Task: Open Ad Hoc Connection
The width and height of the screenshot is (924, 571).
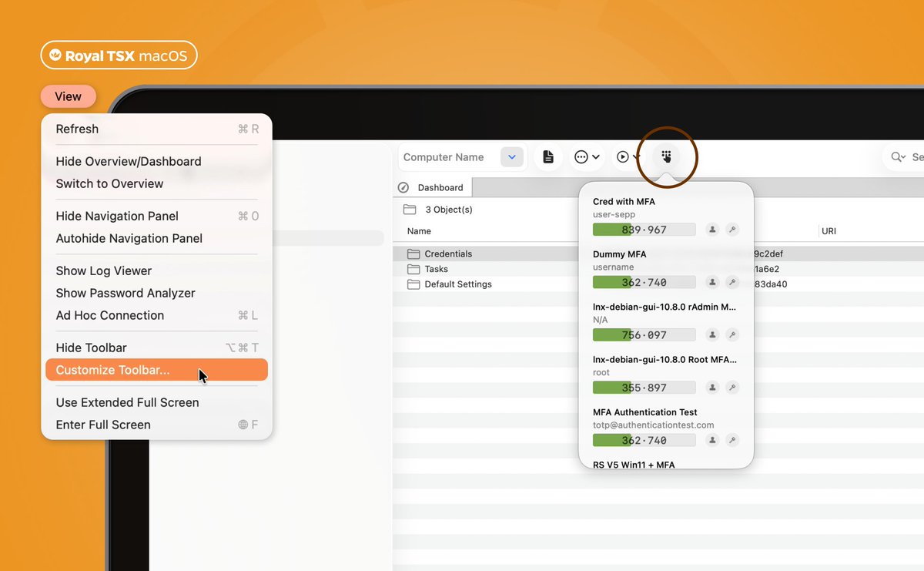Action: pyautogui.click(x=156, y=315)
